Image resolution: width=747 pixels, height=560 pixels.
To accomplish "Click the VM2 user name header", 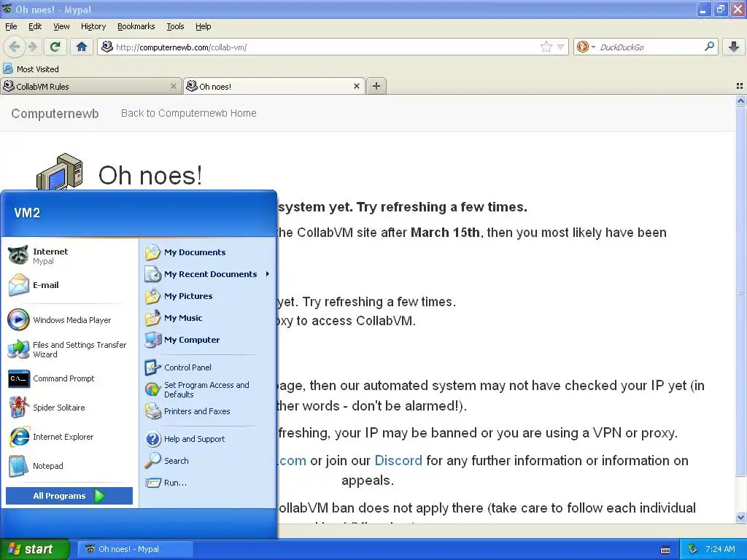I will [27, 213].
